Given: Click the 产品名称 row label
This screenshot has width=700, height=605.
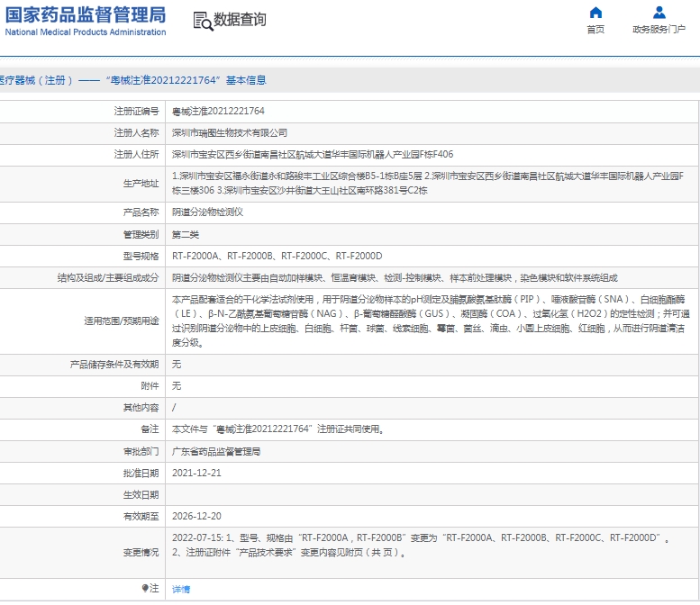Looking at the screenshot, I should (x=141, y=212).
